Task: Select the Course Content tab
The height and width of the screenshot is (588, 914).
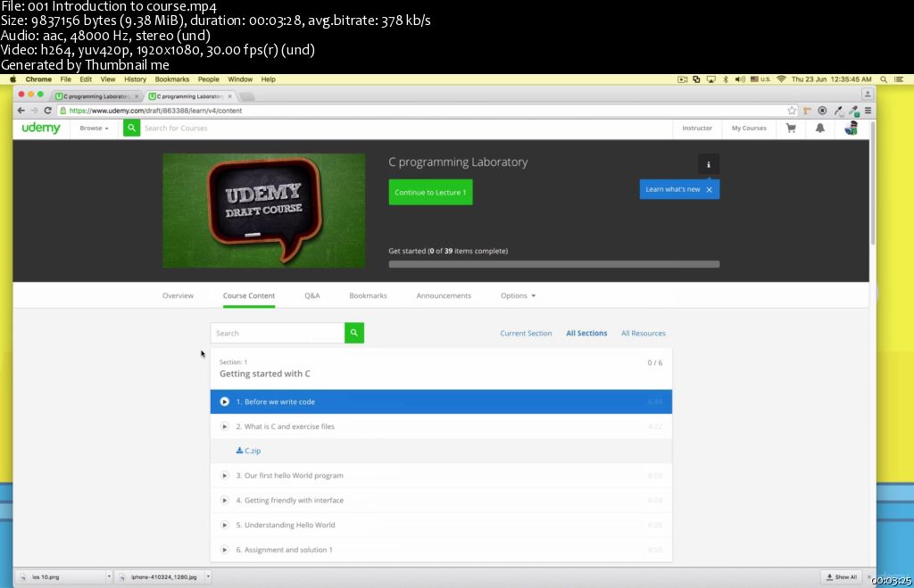Action: coord(249,295)
